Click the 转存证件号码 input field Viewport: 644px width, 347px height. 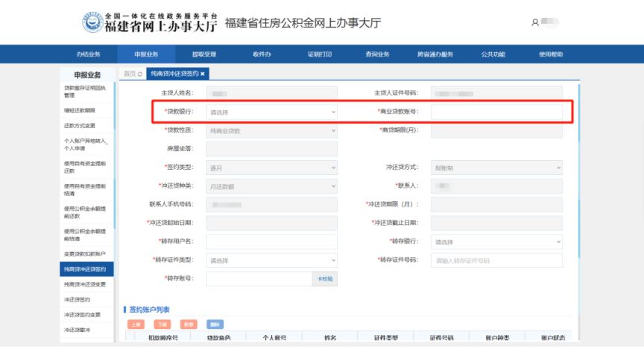pos(496,261)
